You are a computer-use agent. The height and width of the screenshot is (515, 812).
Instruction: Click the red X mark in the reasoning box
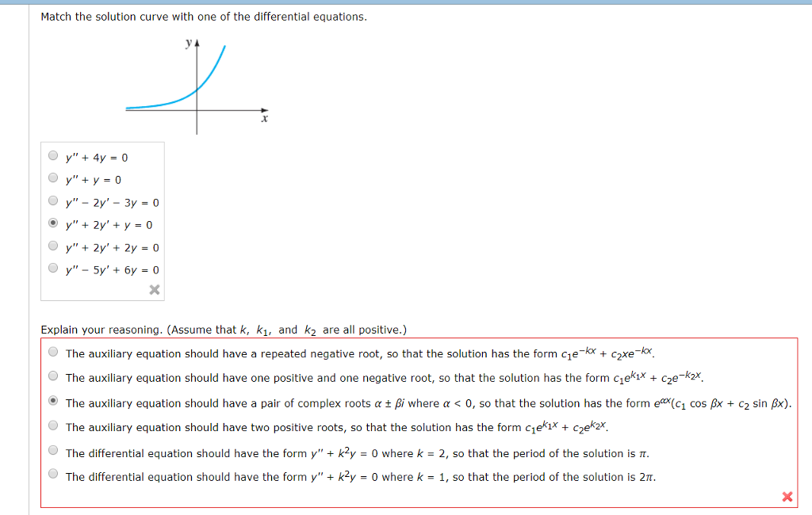click(787, 497)
